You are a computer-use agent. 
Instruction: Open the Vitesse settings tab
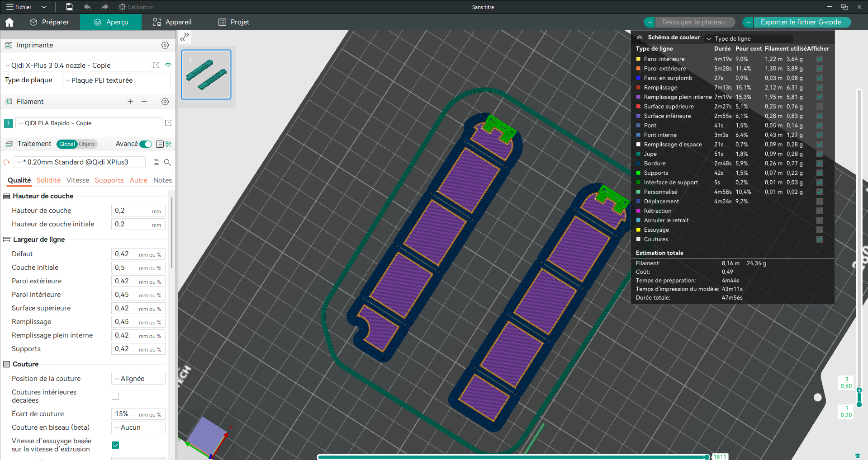pos(78,180)
